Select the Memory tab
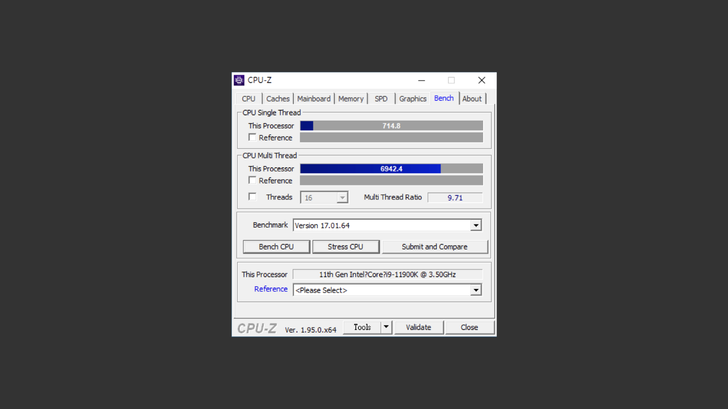 351,99
